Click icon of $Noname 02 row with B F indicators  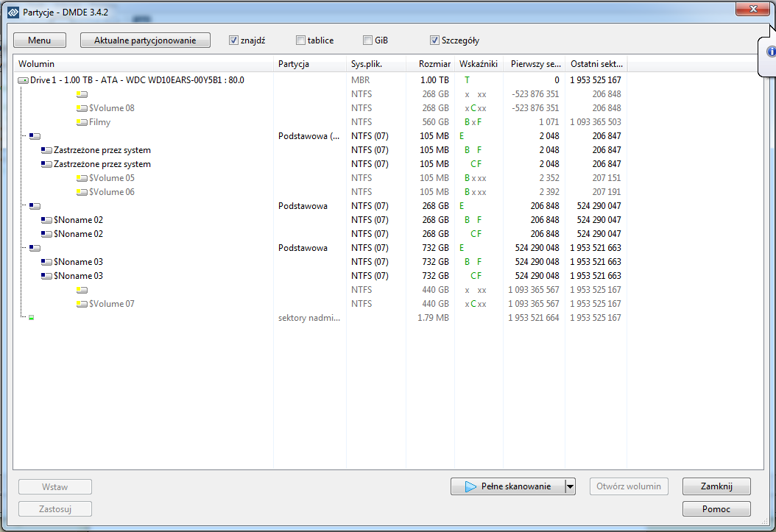tap(46, 220)
